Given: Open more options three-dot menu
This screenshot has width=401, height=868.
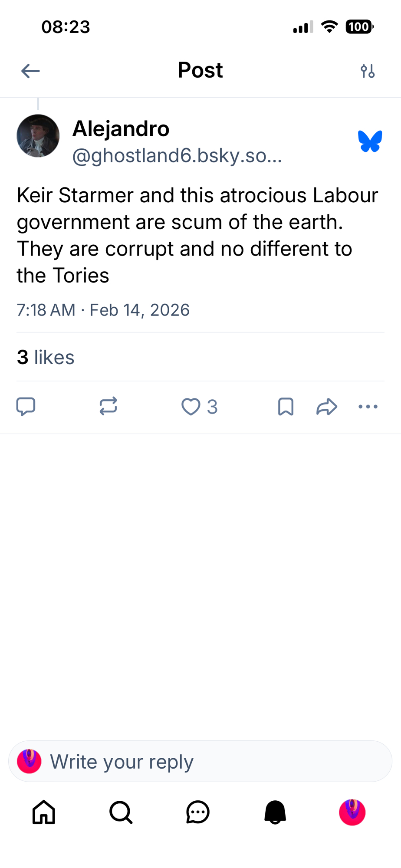Looking at the screenshot, I should coord(368,407).
